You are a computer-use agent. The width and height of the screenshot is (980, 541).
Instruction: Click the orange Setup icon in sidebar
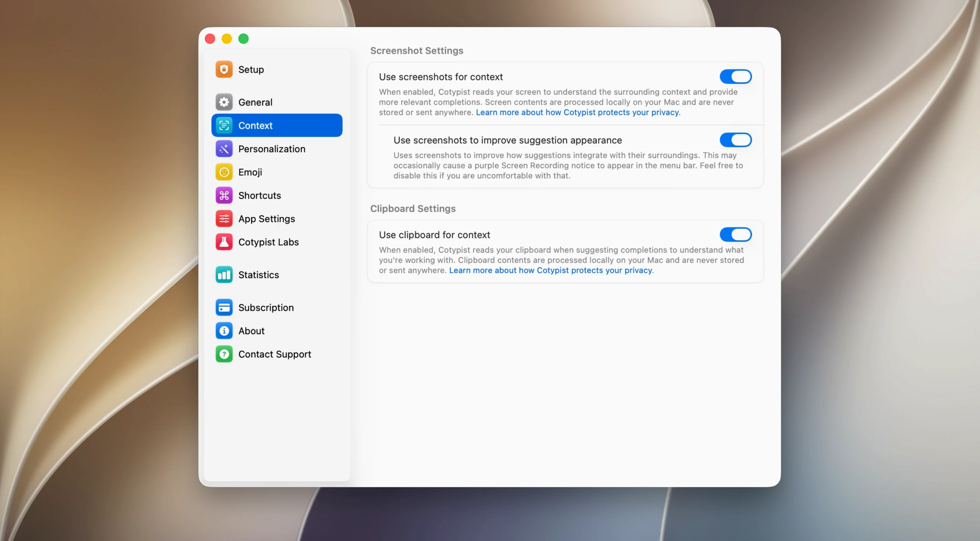click(x=224, y=69)
